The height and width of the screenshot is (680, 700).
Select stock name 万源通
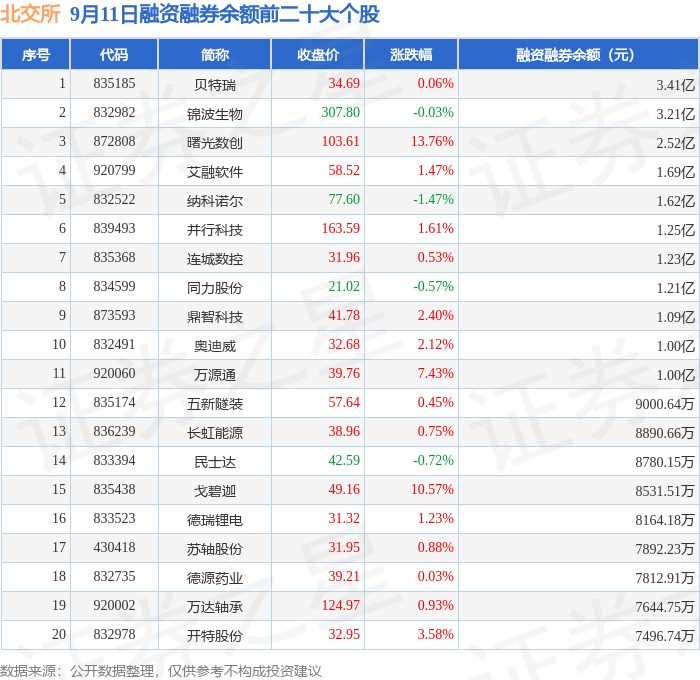tap(215, 375)
